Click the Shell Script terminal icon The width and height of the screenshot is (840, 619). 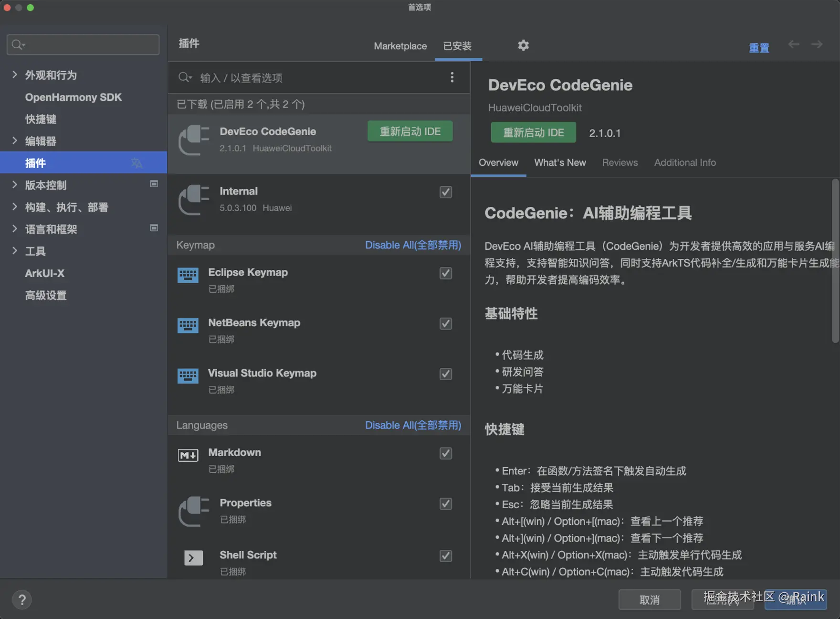(x=193, y=557)
